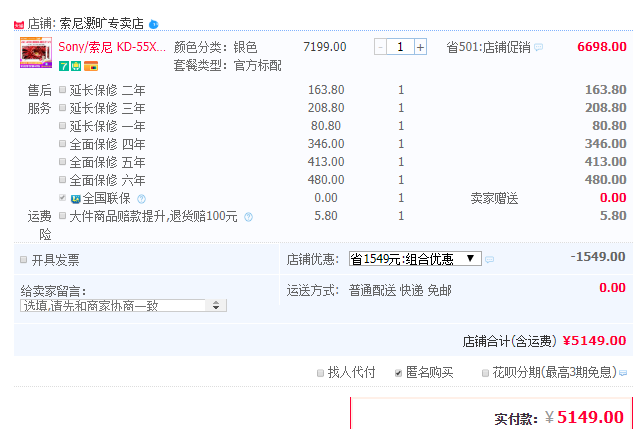Click the help icon beside 退货赔100元
The image size is (637, 429).
click(x=248, y=217)
